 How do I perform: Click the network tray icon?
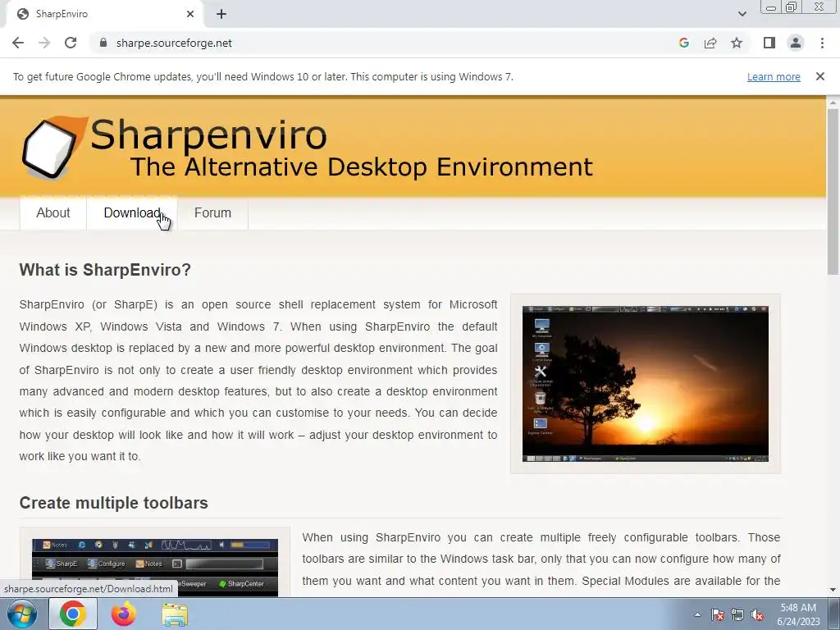tap(737, 614)
